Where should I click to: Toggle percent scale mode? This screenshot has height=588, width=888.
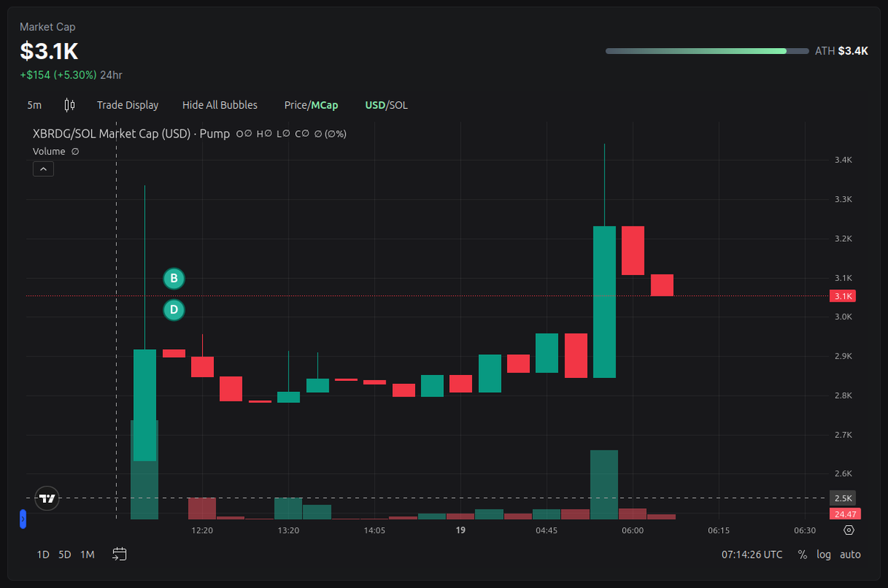click(x=802, y=554)
